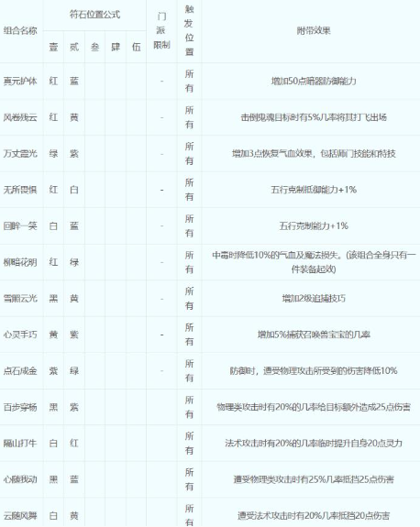Click the 心随我动 combination name

(20, 479)
